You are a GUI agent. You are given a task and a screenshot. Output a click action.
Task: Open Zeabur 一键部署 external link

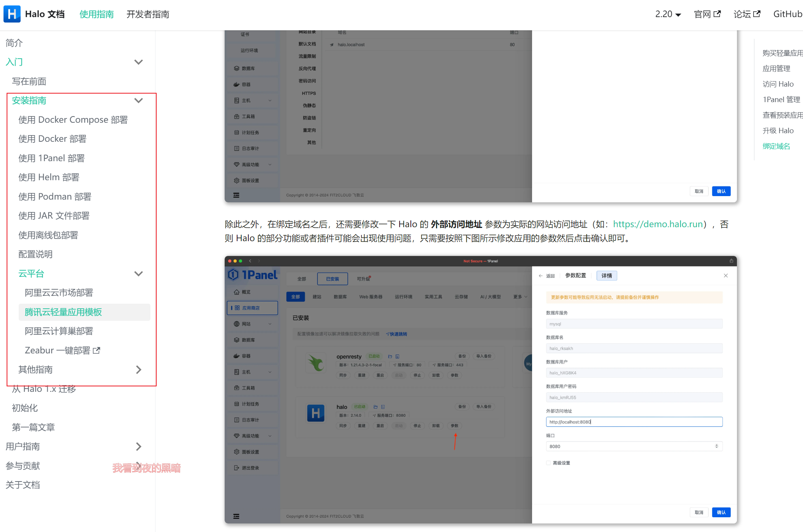[x=62, y=350]
